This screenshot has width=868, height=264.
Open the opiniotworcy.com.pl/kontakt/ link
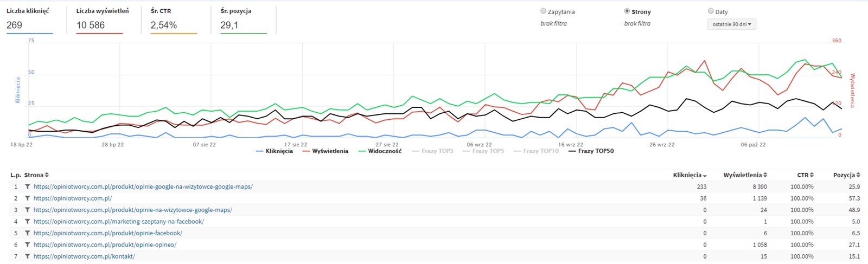84,256
